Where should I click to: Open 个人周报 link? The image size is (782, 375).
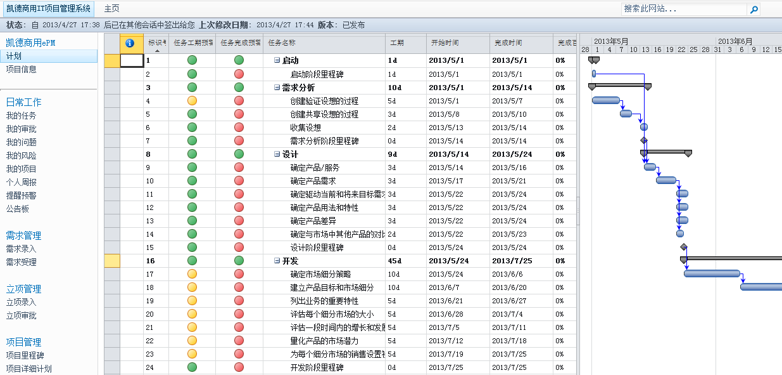tap(21, 183)
